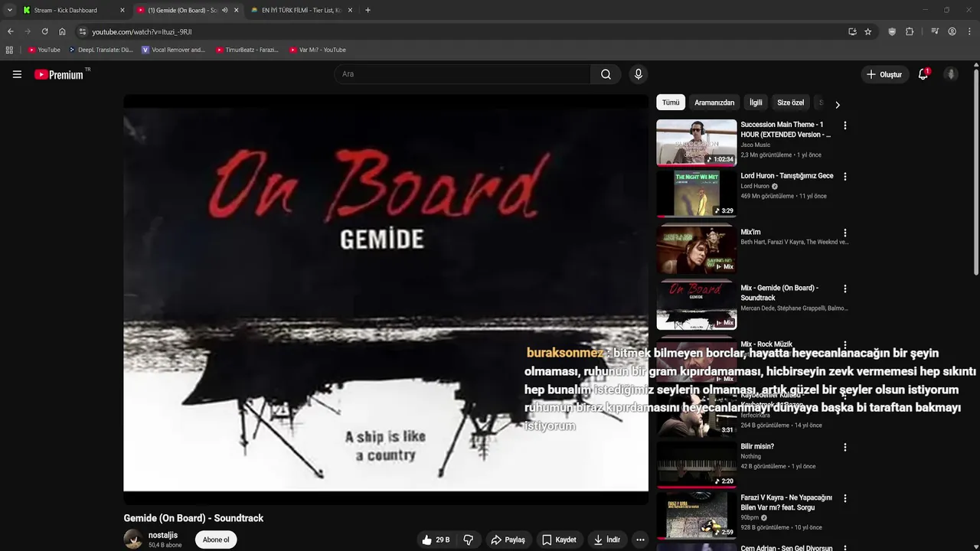This screenshot has height=551, width=980.
Task: Open the Var Mı? - YouTube bookmark
Action: (318, 50)
